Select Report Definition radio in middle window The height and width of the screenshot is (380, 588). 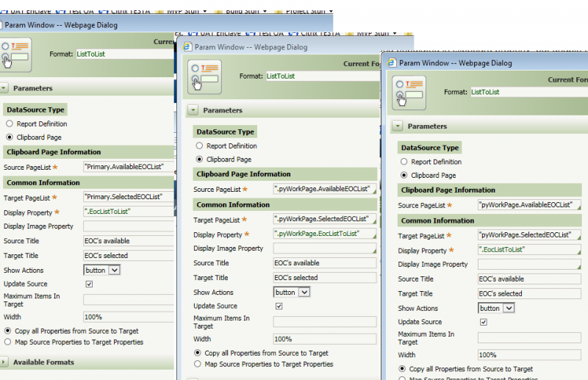point(199,146)
